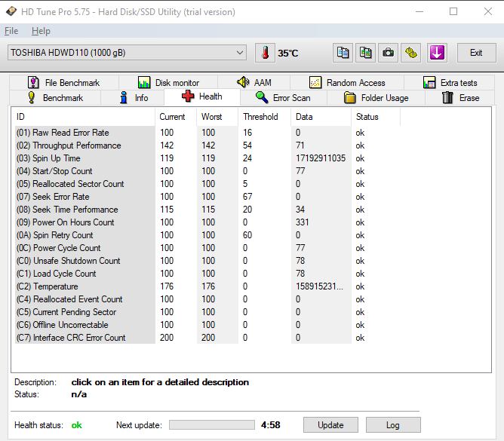Select the Power On Hours Count row
Screen dimensions: 504x441
[x=207, y=222]
